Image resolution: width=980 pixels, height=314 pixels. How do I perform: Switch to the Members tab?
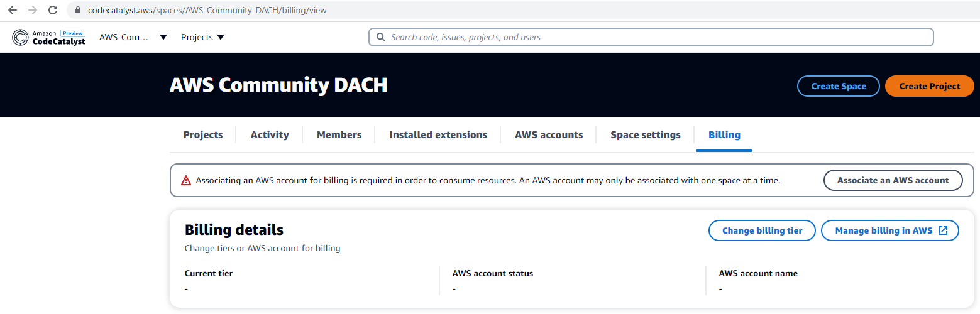(339, 134)
